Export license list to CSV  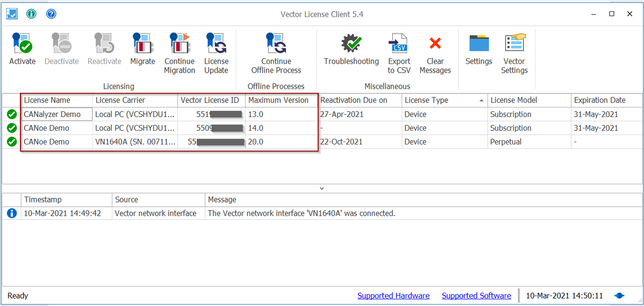pyautogui.click(x=399, y=44)
